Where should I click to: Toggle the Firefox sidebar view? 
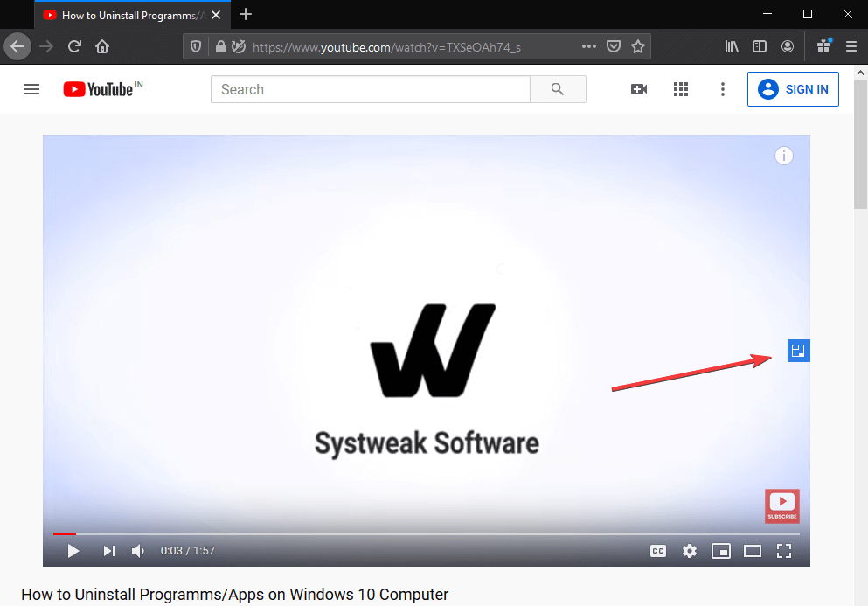(760, 46)
